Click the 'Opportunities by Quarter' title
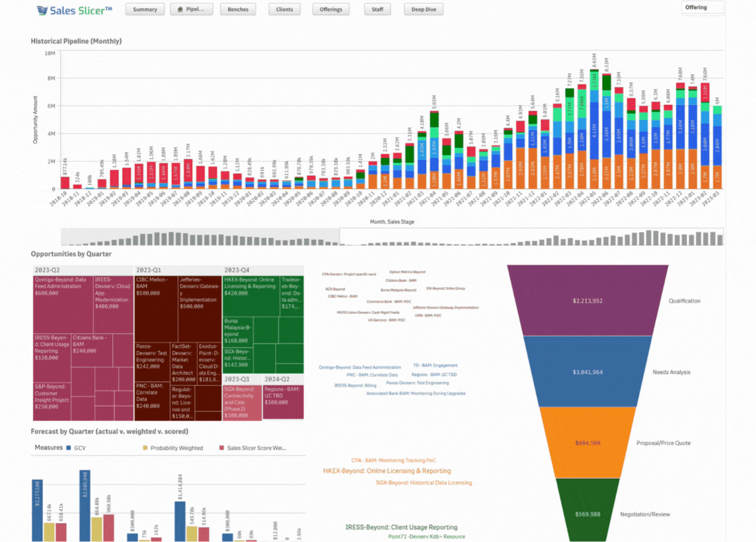This screenshot has height=542, width=756. coord(71,254)
